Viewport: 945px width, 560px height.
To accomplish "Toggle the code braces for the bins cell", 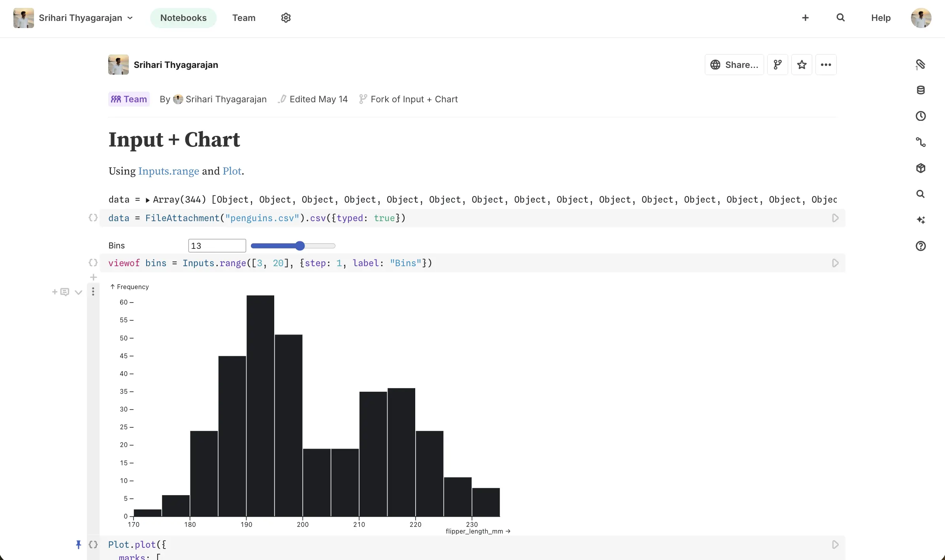I will 93,263.
